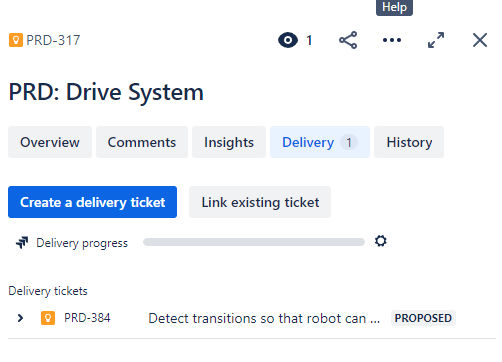Switch to the Comments tab
This screenshot has height=362, width=502.
142,142
